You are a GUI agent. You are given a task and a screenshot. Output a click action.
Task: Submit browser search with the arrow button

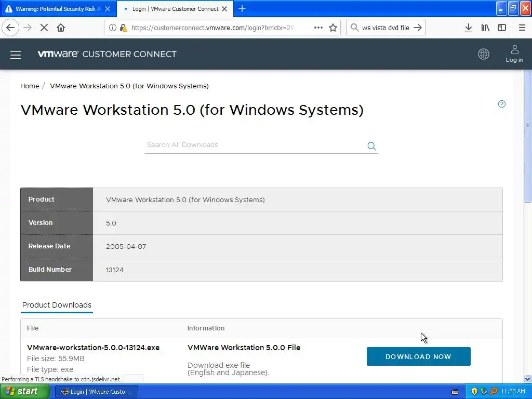point(418,28)
